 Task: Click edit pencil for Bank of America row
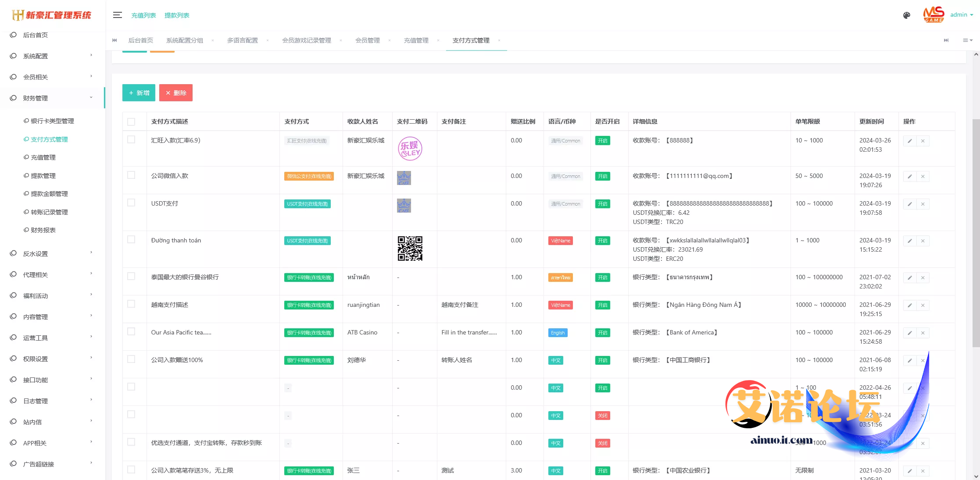tap(910, 333)
